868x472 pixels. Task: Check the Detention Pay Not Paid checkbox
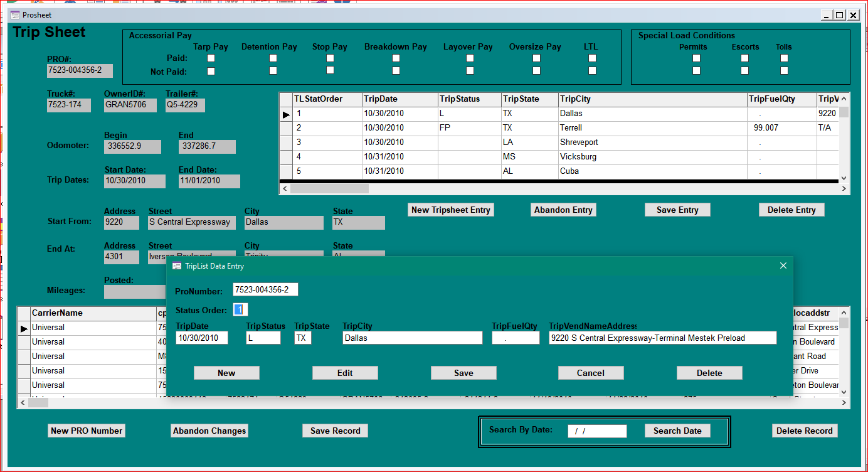point(273,71)
